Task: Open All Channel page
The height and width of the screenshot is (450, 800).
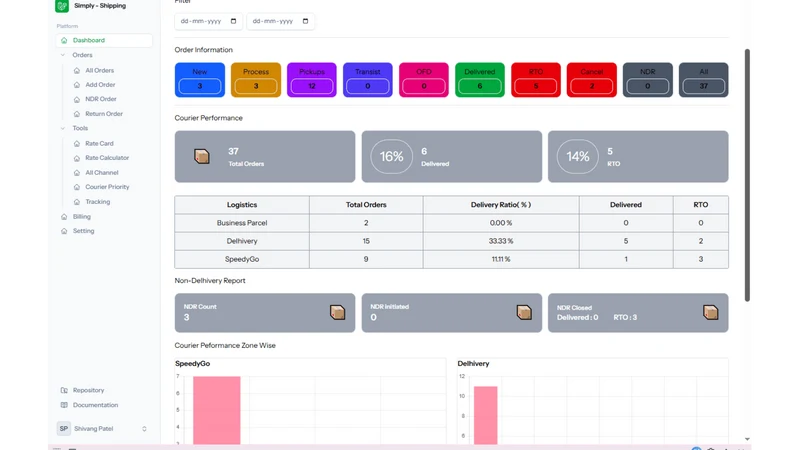Action: 102,172
